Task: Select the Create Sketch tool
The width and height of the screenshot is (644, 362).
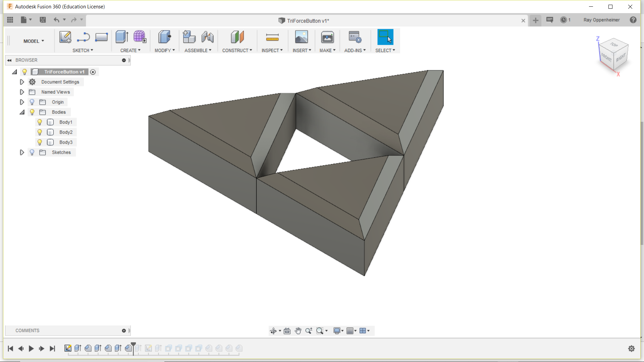Action: pyautogui.click(x=65, y=37)
